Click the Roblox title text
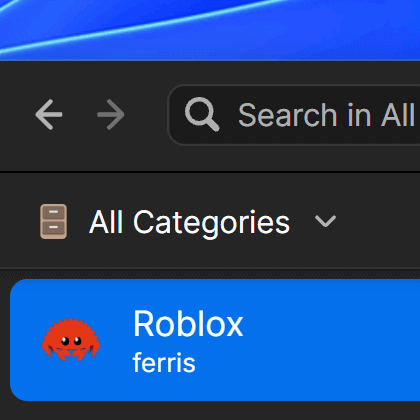 coord(188,324)
